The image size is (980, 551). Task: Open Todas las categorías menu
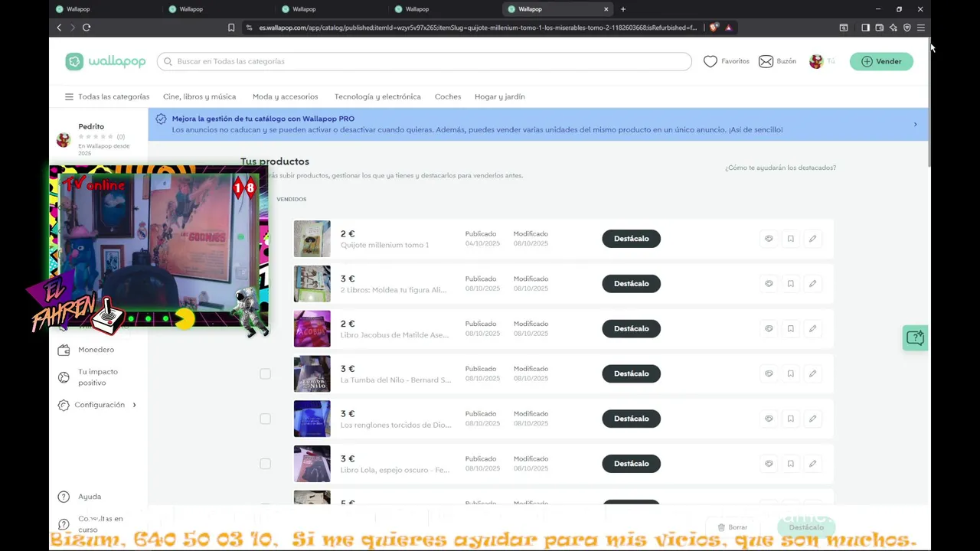pos(107,96)
